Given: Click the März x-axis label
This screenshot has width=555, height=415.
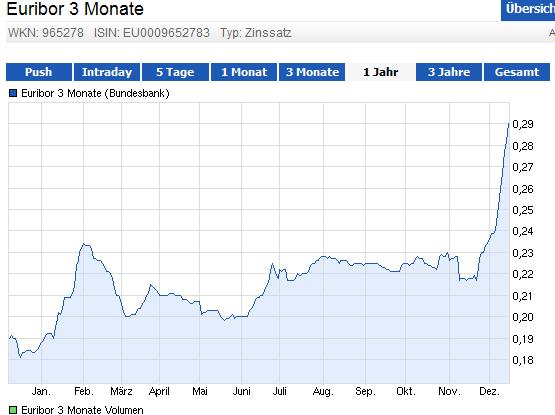Looking at the screenshot, I should [121, 391].
